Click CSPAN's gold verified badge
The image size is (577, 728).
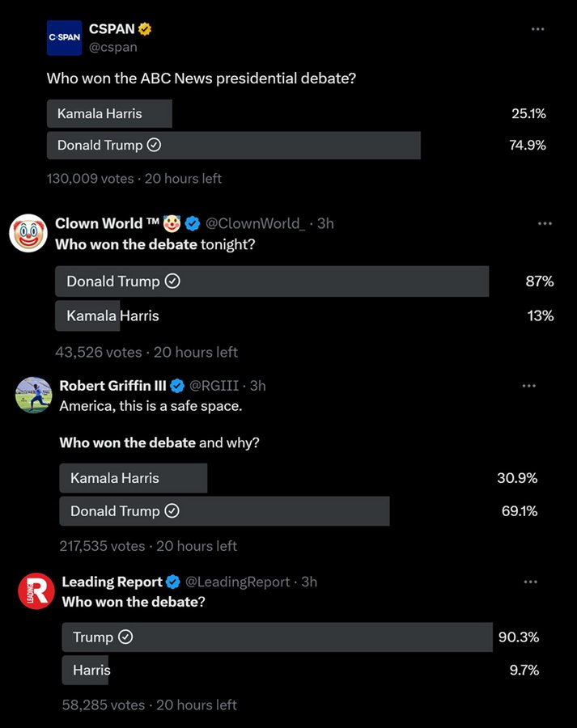point(145,29)
